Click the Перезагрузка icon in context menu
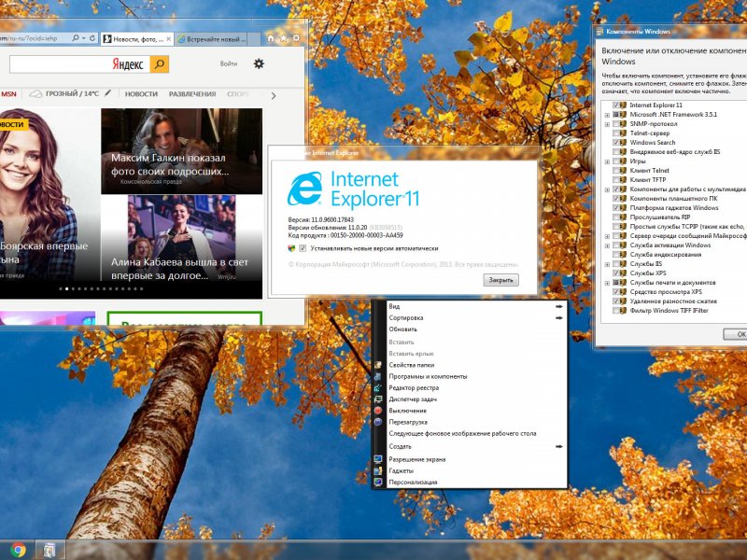Image resolution: width=747 pixels, height=560 pixels. [x=378, y=422]
